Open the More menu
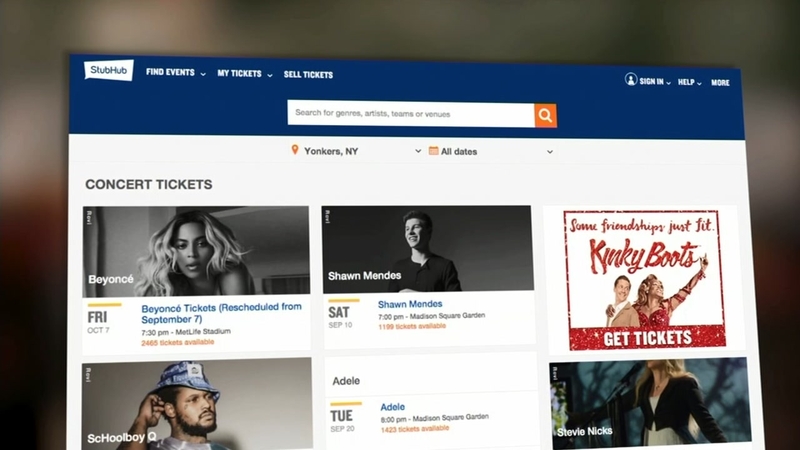The image size is (800, 450). point(720,83)
